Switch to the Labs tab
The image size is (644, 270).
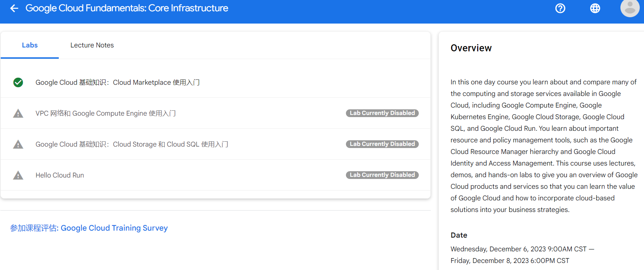(x=30, y=45)
